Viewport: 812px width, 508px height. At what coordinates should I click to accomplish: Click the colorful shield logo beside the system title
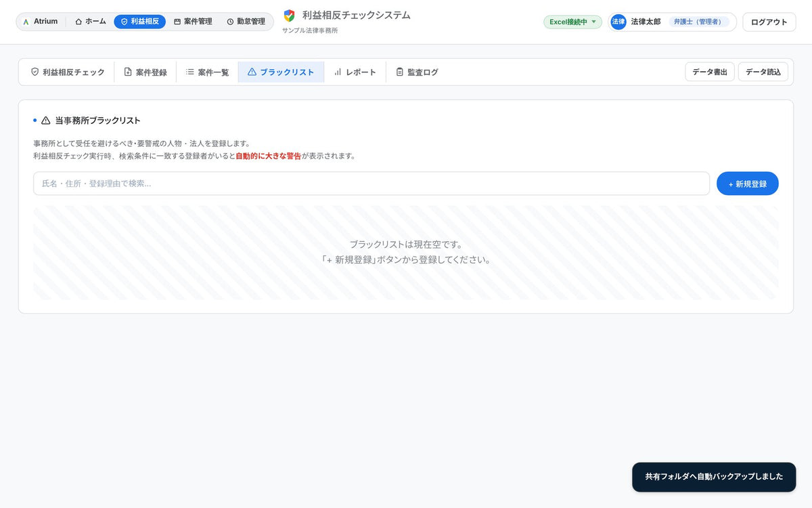[x=289, y=16]
